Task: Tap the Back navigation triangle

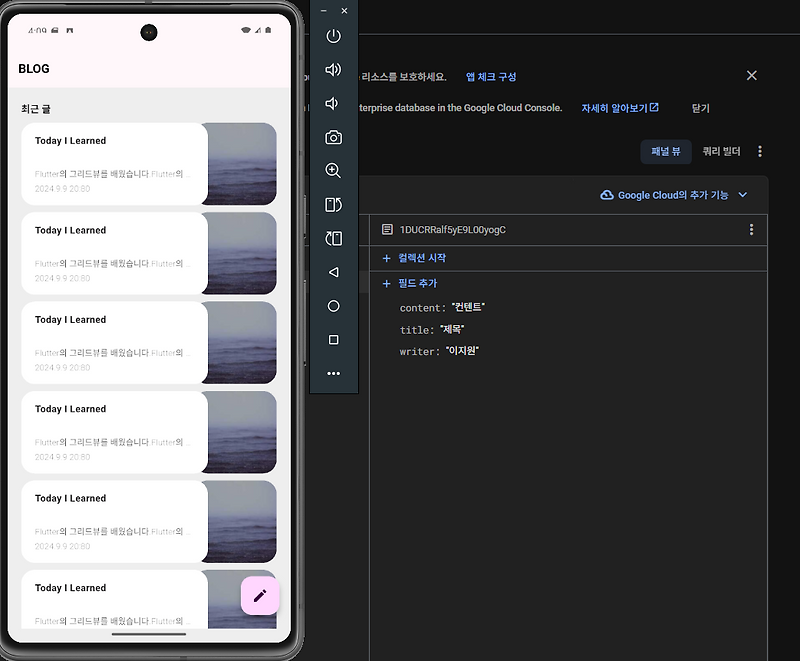Action: click(x=333, y=272)
